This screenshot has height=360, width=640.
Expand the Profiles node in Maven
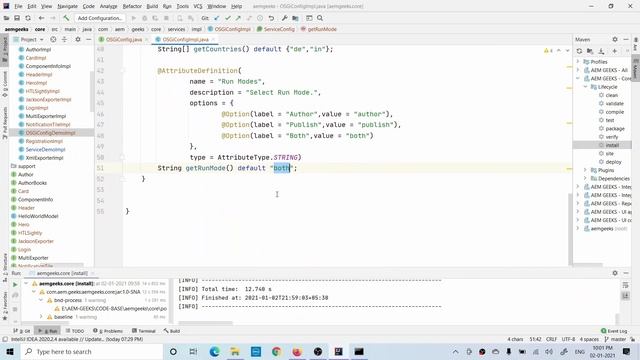pyautogui.click(x=578, y=62)
